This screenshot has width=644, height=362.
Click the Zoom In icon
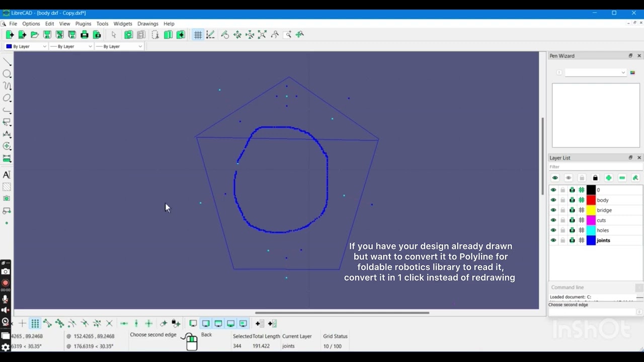pyautogui.click(x=237, y=35)
